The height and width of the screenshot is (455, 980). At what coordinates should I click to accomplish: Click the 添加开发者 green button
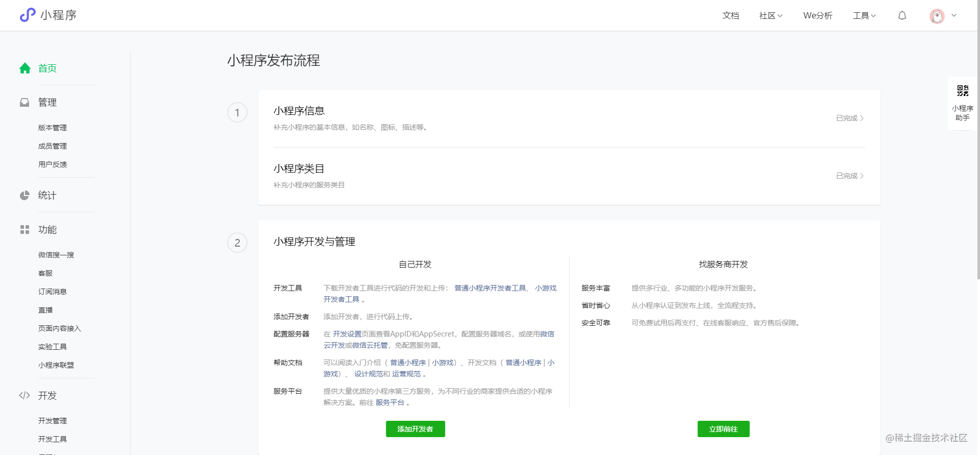pyautogui.click(x=415, y=429)
